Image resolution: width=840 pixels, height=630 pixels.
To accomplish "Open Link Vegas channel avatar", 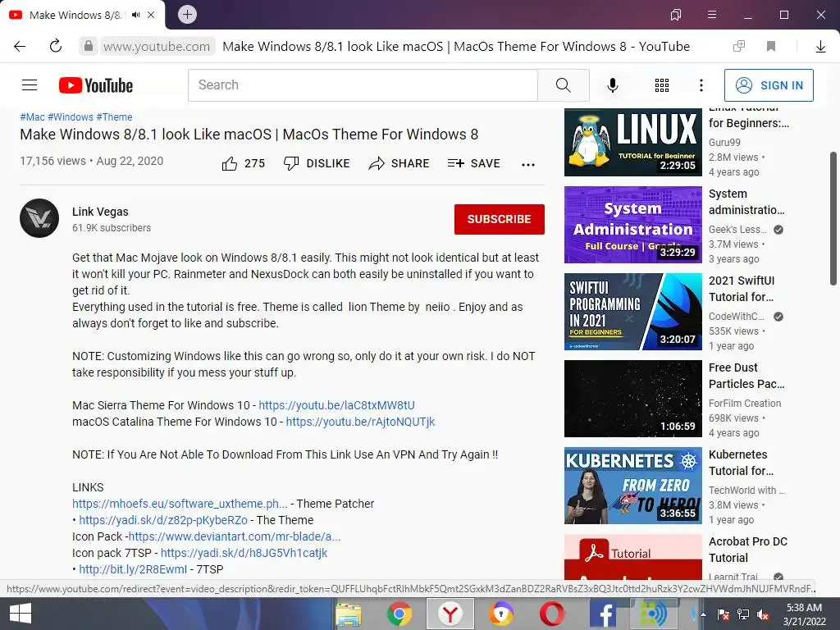I will pos(39,218).
